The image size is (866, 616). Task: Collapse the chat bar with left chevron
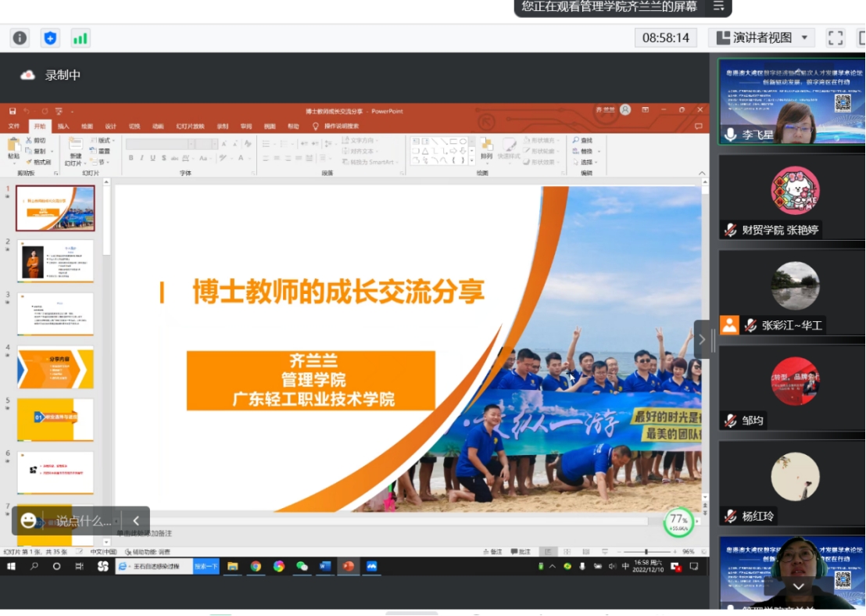136,521
